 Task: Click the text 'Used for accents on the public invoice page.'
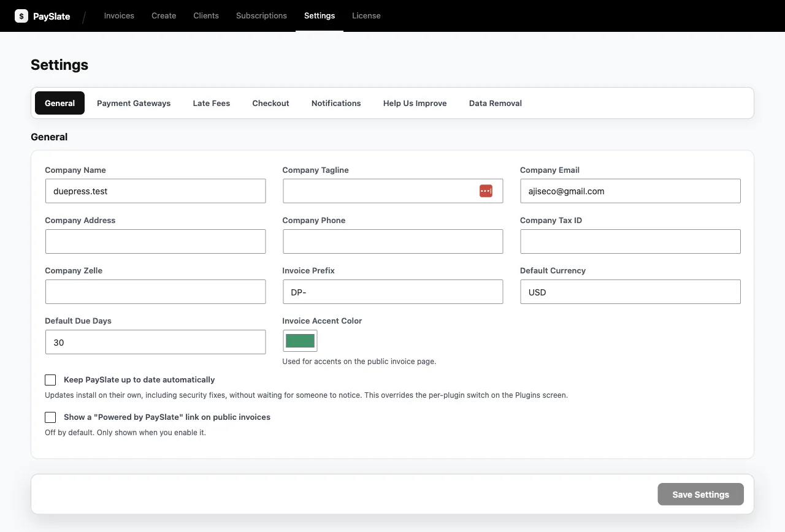359,362
